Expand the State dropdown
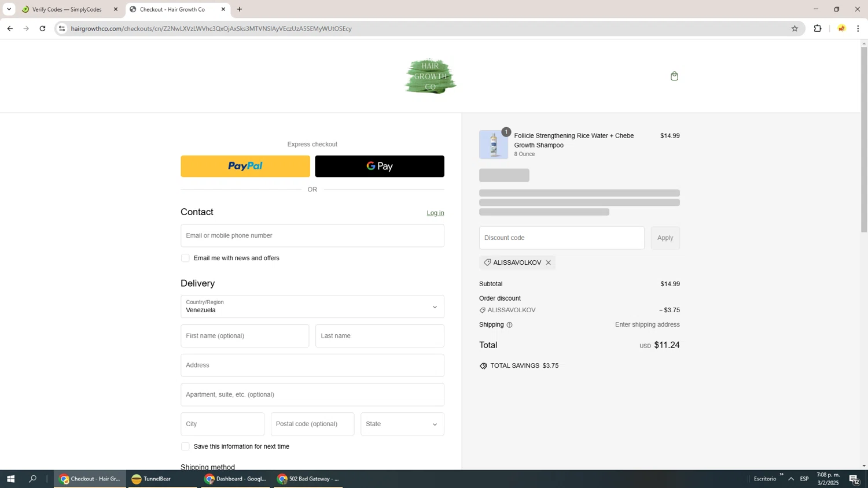This screenshot has width=868, height=488. 402,424
